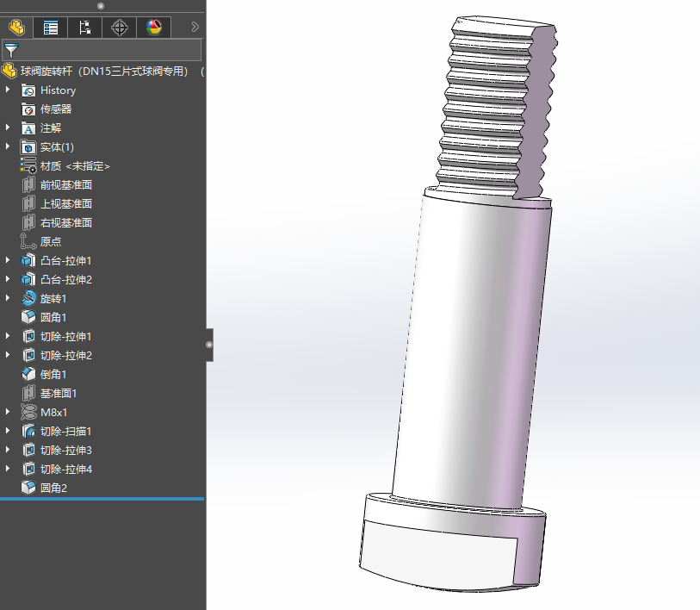Select the 传感器 sensors icon
This screenshot has height=610, width=700.
click(28, 109)
